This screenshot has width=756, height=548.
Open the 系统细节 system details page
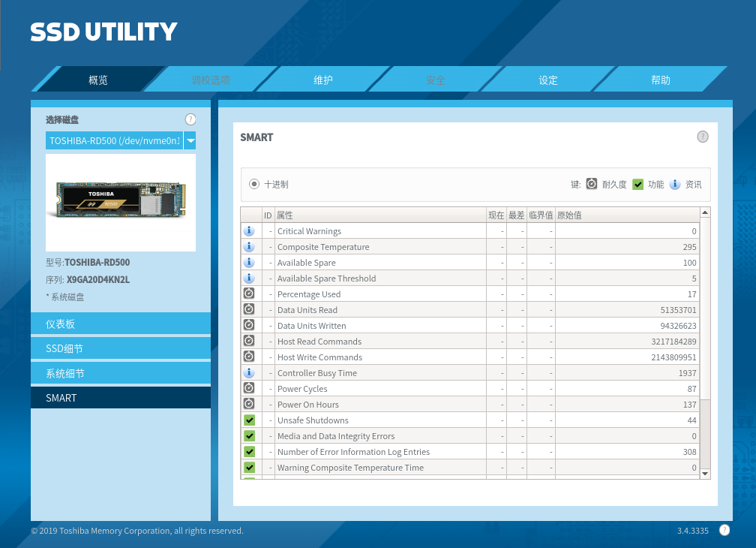click(x=121, y=373)
